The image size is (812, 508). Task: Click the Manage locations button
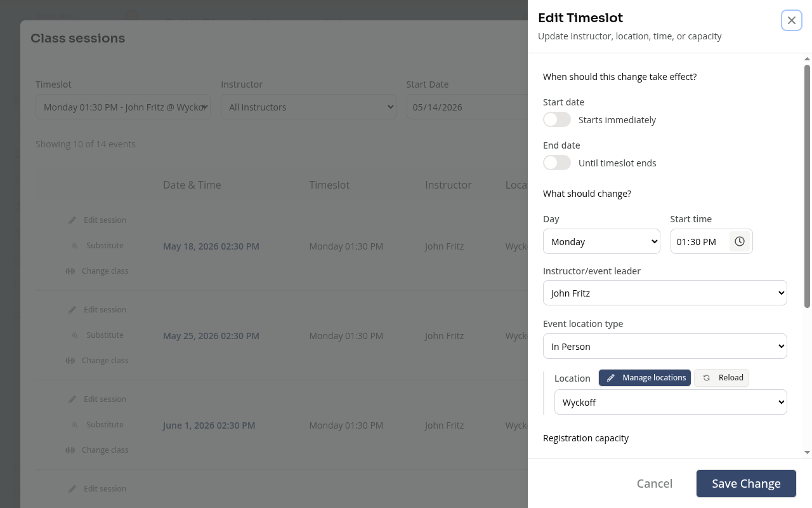(645, 378)
